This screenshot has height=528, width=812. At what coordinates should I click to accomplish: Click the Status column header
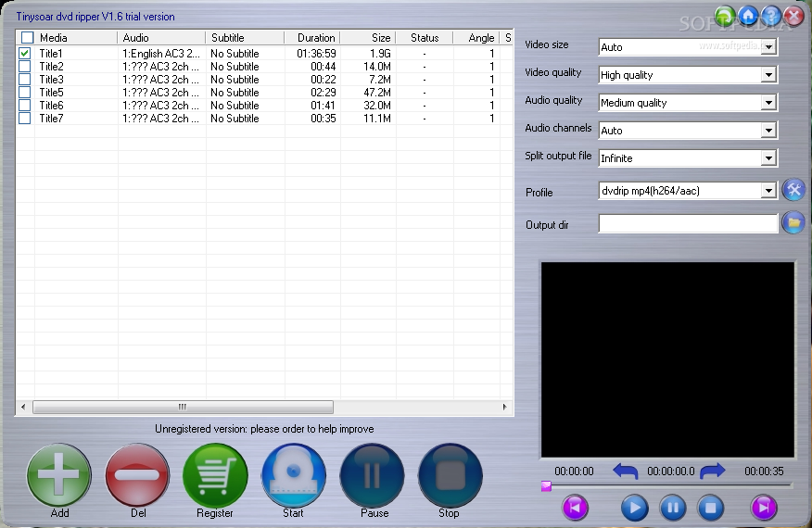click(425, 37)
